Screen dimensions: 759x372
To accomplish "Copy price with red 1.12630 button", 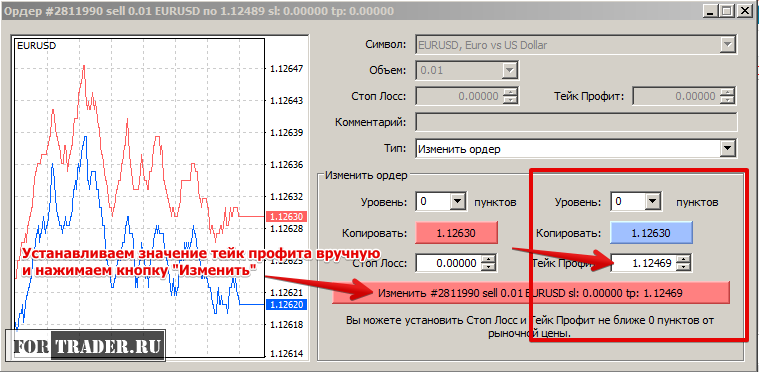I will point(456,233).
